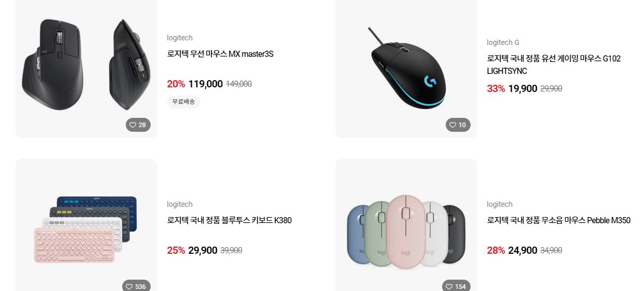Screen dimensions: 644x291
Task: Like the MX master3S mouse (28 hearts)
Action: 138,125
